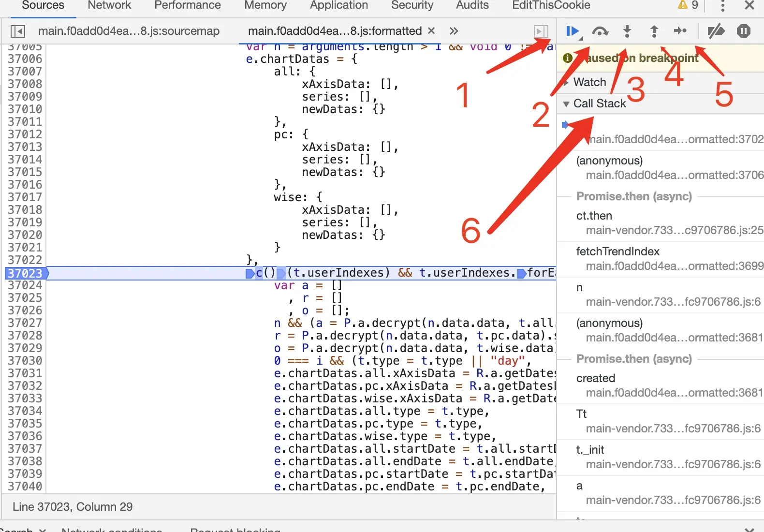Show the file navigator sidebar
Screen dimensions: 764x532
point(17,31)
